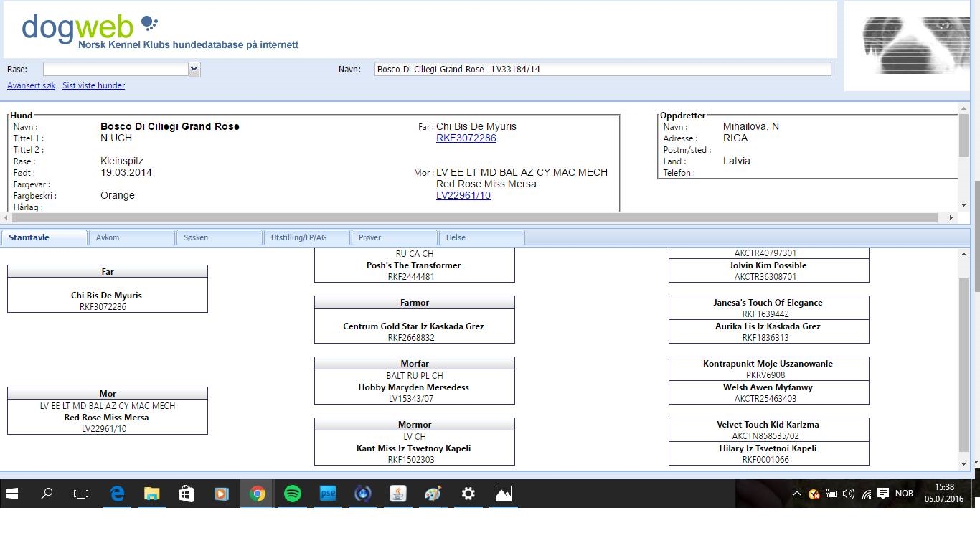
Task: Open the Windows Store taskbar icon
Action: click(x=187, y=494)
